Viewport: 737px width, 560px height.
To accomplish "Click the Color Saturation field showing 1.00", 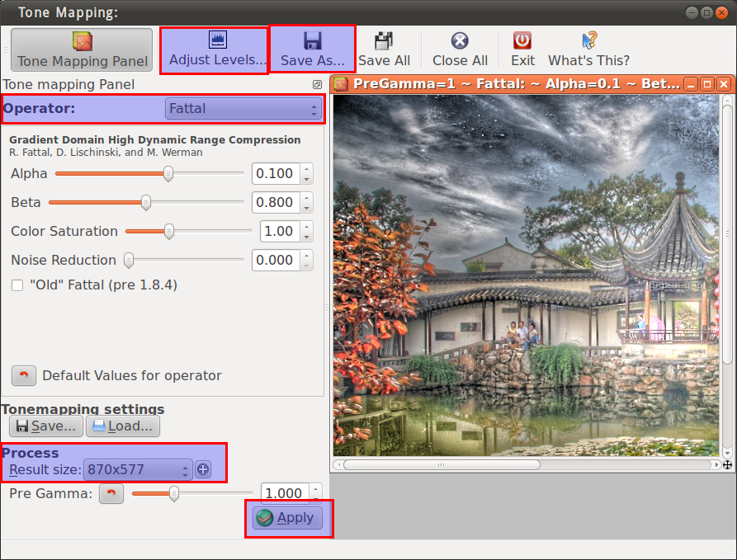I will click(280, 231).
